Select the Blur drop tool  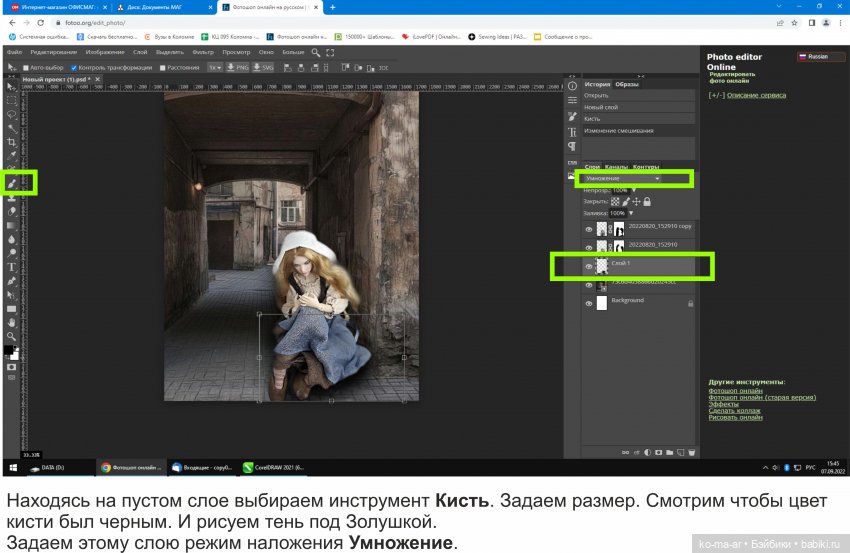pyautogui.click(x=11, y=239)
